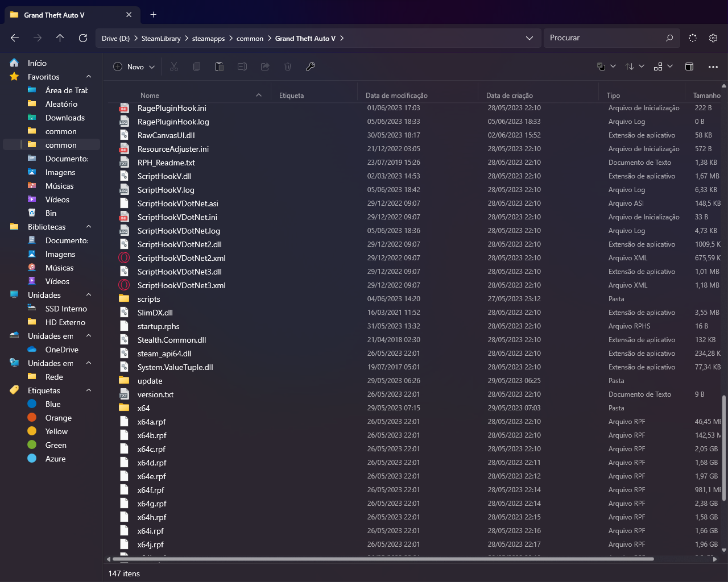The image size is (728, 582).
Task: Click the forward navigation arrow
Action: click(38, 38)
